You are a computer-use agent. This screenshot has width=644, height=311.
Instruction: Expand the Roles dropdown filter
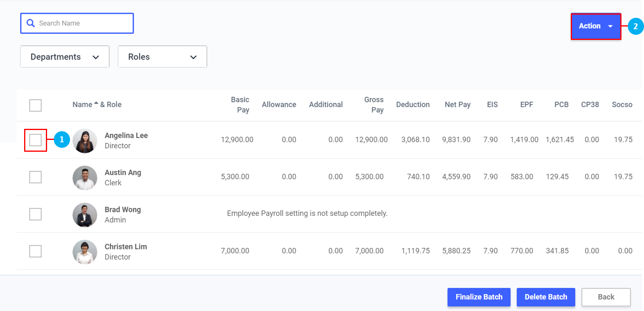point(162,57)
